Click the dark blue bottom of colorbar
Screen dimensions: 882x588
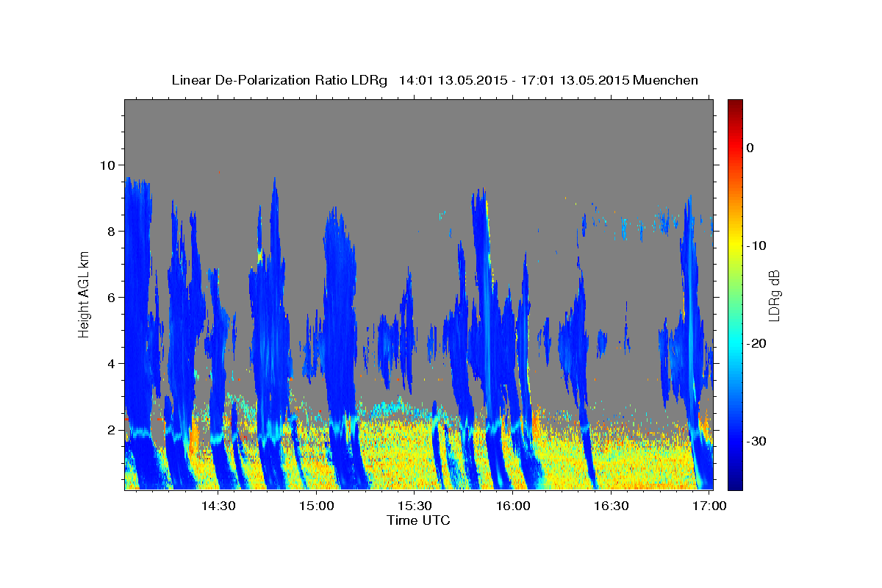pyautogui.click(x=735, y=484)
